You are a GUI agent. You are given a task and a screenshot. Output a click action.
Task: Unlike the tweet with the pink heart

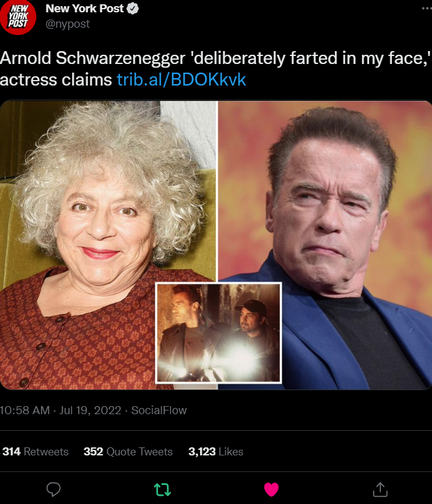[x=271, y=489]
